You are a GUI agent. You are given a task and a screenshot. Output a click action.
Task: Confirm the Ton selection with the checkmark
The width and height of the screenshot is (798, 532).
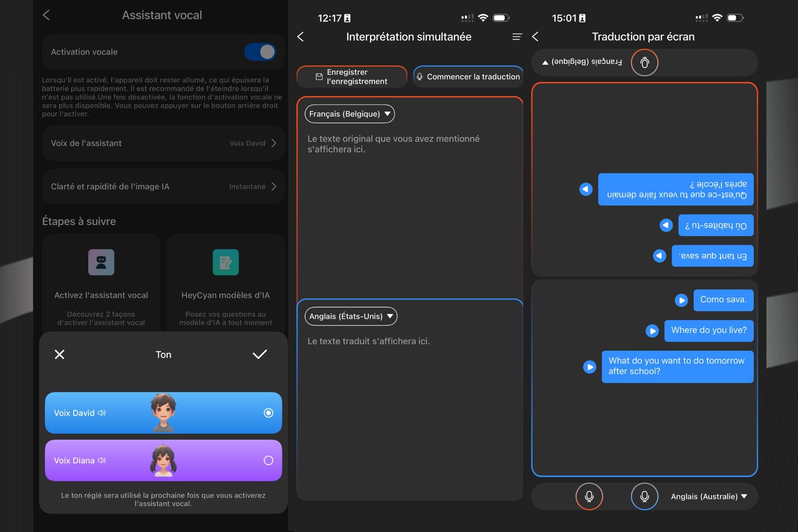pos(260,354)
